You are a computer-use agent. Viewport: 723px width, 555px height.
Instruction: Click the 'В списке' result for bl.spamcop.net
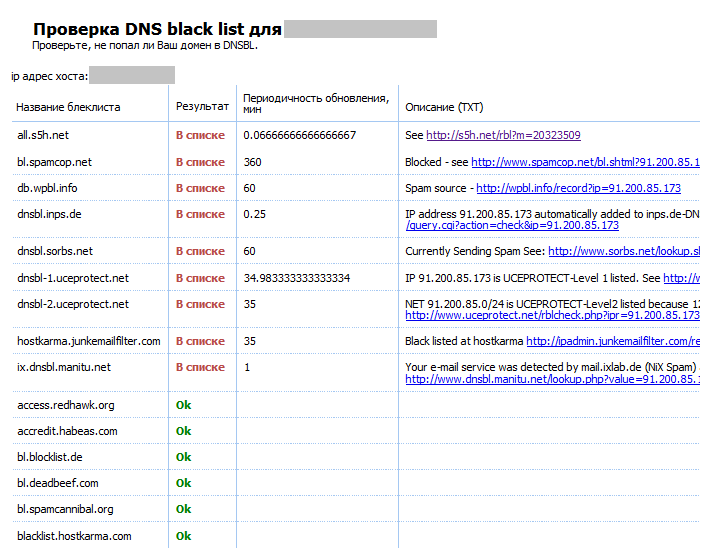pos(200,162)
